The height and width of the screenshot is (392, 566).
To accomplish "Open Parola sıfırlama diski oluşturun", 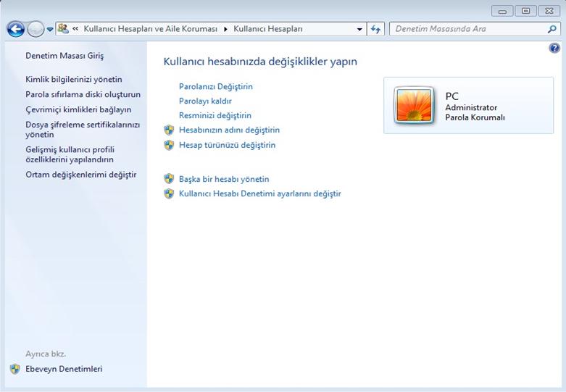I will coord(83,95).
